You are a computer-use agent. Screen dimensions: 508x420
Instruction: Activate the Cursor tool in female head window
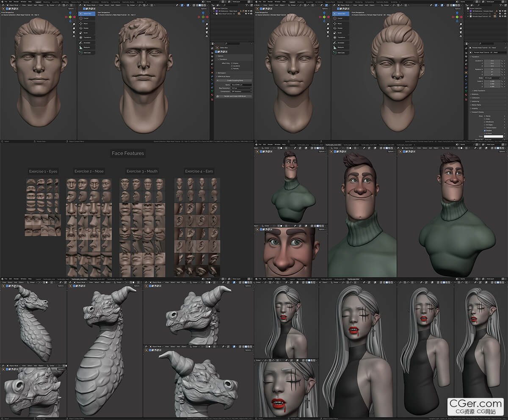[340, 19]
